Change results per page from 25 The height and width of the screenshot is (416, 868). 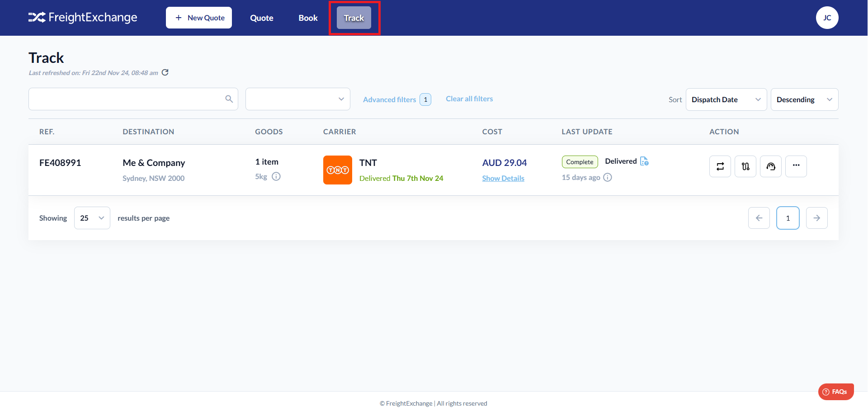92,218
